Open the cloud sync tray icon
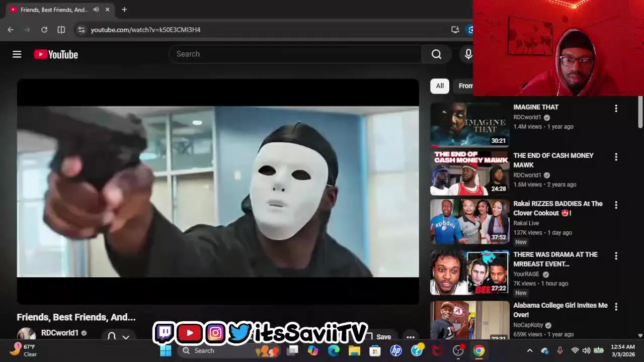Screen dimensions: 644x362 pyautogui.click(x=545, y=350)
